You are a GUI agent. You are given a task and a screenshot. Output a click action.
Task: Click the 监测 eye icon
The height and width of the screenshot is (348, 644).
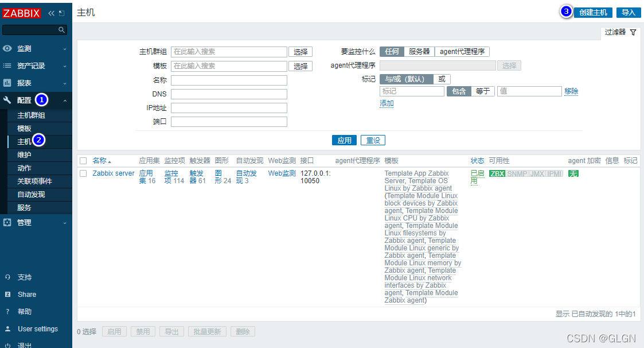point(7,49)
